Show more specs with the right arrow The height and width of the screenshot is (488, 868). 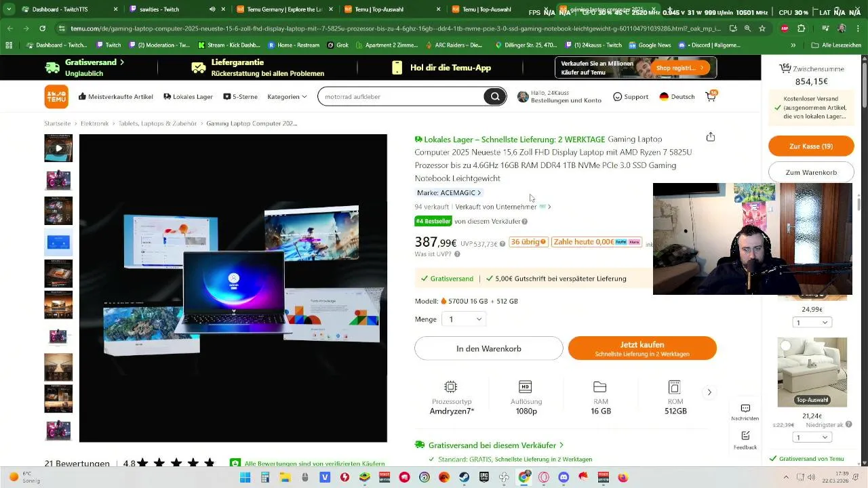709,392
